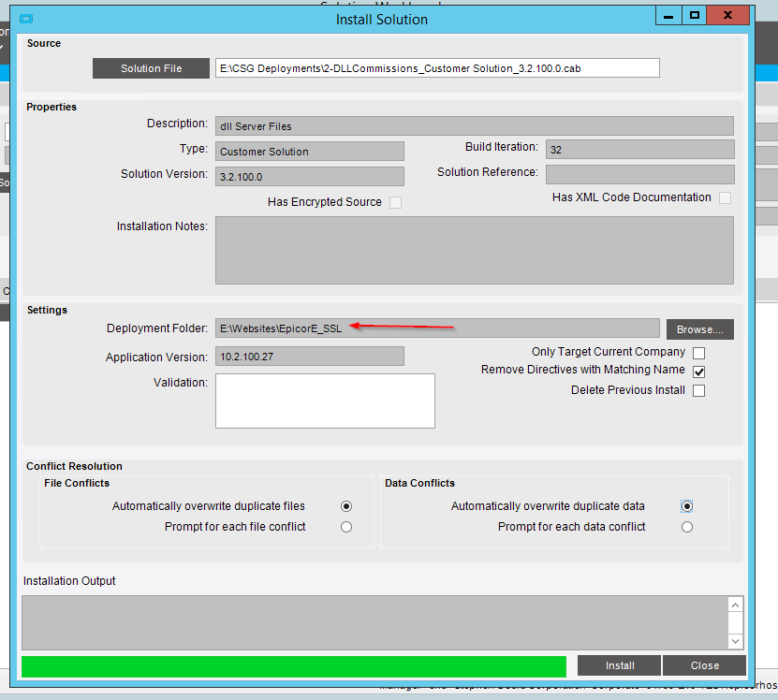Click the Close button at bottom
The height and width of the screenshot is (700, 778).
704,665
